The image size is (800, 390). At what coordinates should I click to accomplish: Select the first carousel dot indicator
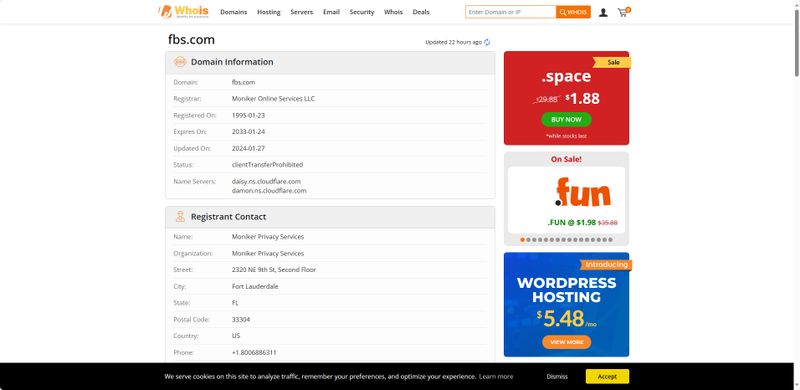(x=522, y=239)
